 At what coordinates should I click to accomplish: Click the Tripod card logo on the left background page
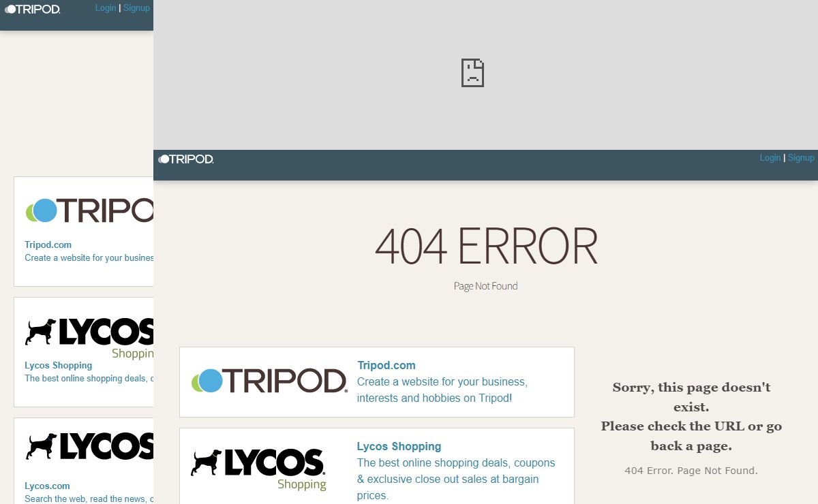point(89,210)
